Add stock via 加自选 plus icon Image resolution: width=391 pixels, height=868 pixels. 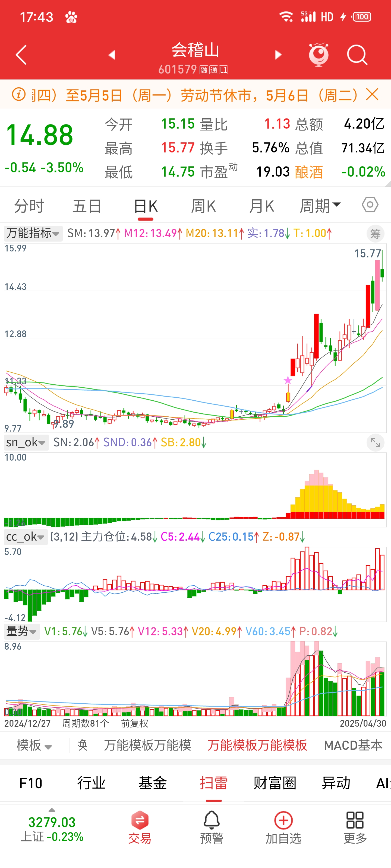(283, 821)
